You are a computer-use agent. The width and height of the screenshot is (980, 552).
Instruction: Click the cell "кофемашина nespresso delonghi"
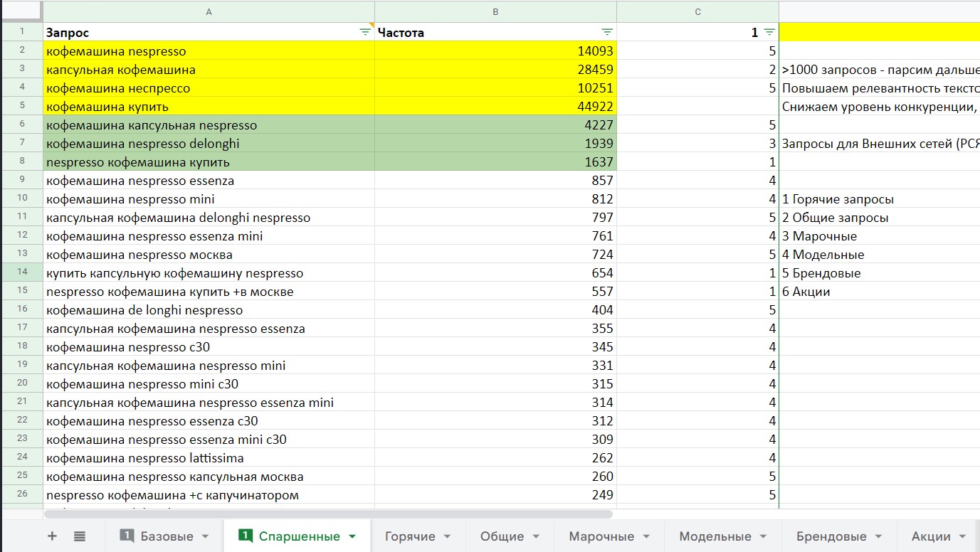[x=209, y=144]
